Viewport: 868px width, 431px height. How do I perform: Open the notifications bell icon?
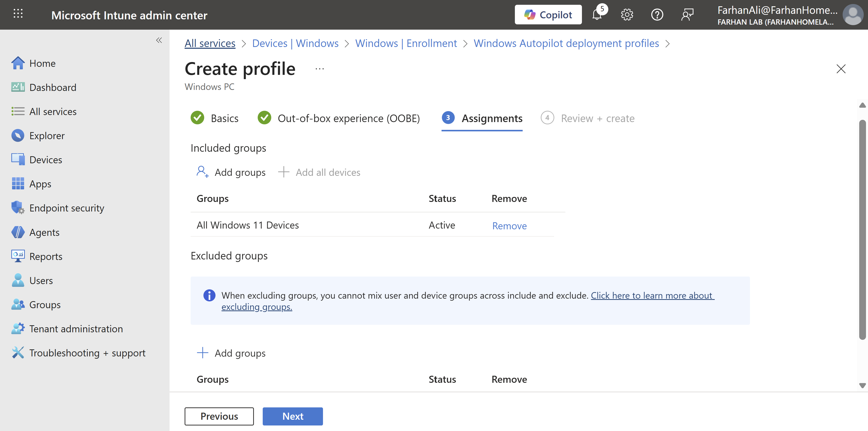click(597, 15)
